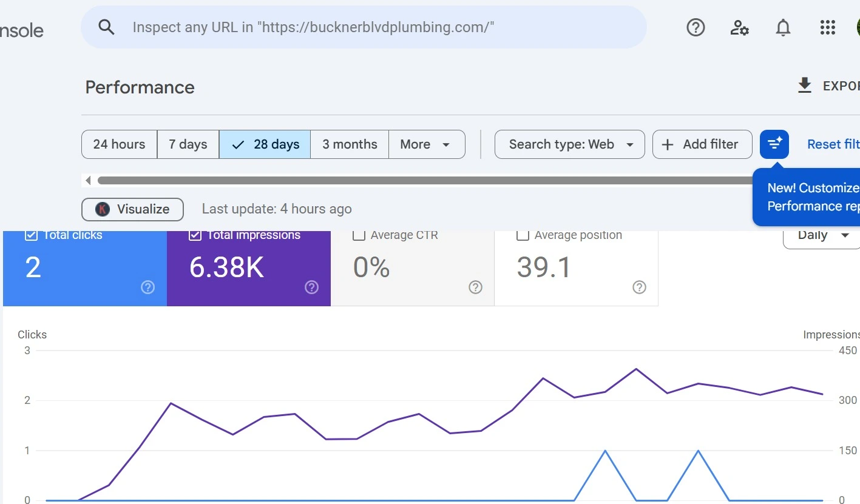Click the export download icon

[804, 86]
